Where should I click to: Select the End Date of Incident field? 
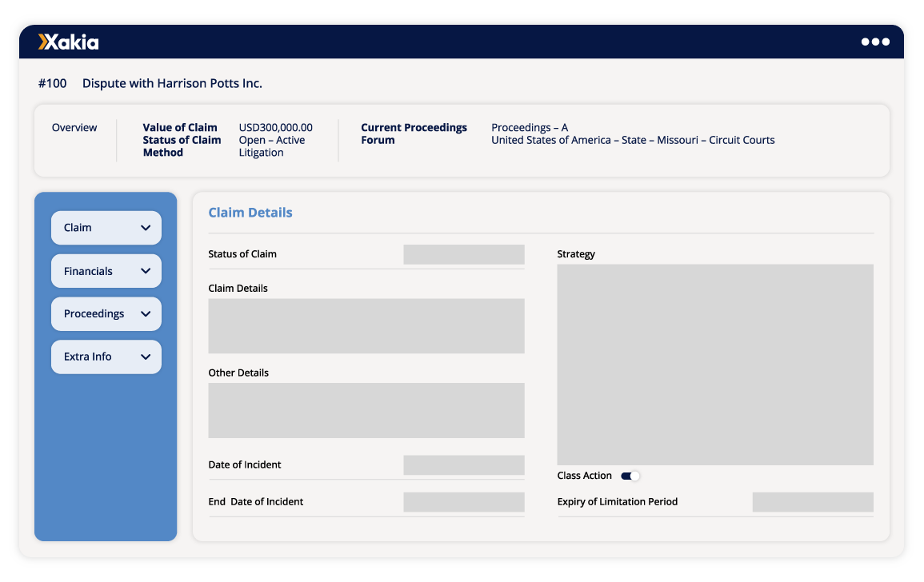[x=464, y=502]
